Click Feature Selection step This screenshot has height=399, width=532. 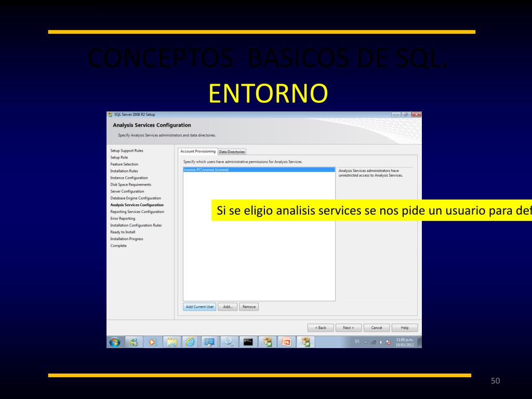coord(124,164)
